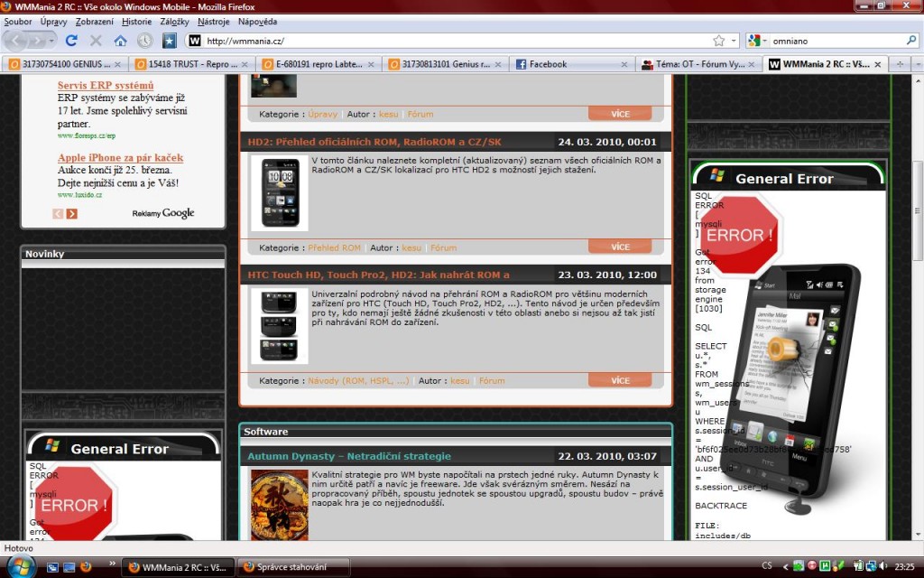Switch to the E-680191 repro Labte tab

click(318, 64)
